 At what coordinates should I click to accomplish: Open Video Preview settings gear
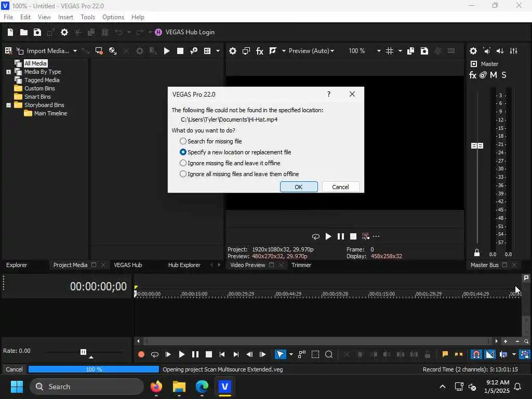(x=232, y=51)
